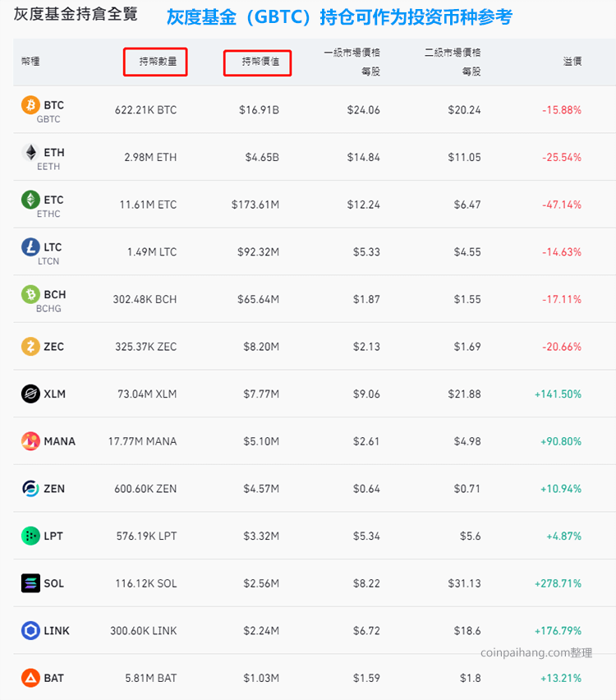616x700 pixels.
Task: Select the $92.32M holding value
Action: (x=259, y=251)
